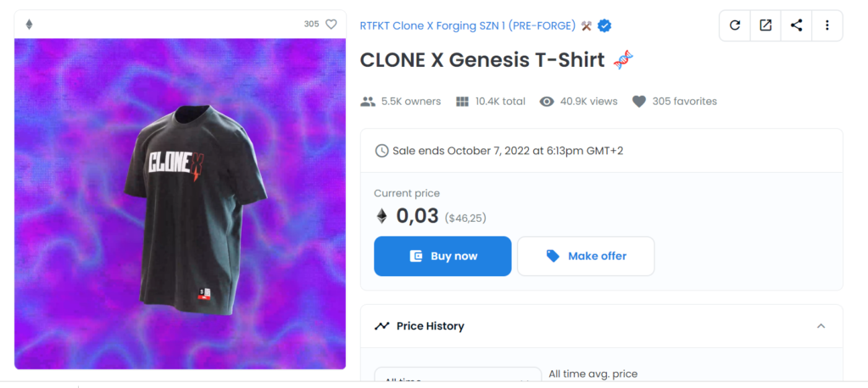The width and height of the screenshot is (868, 388).
Task: View the 5.5K owners list
Action: [x=410, y=102]
